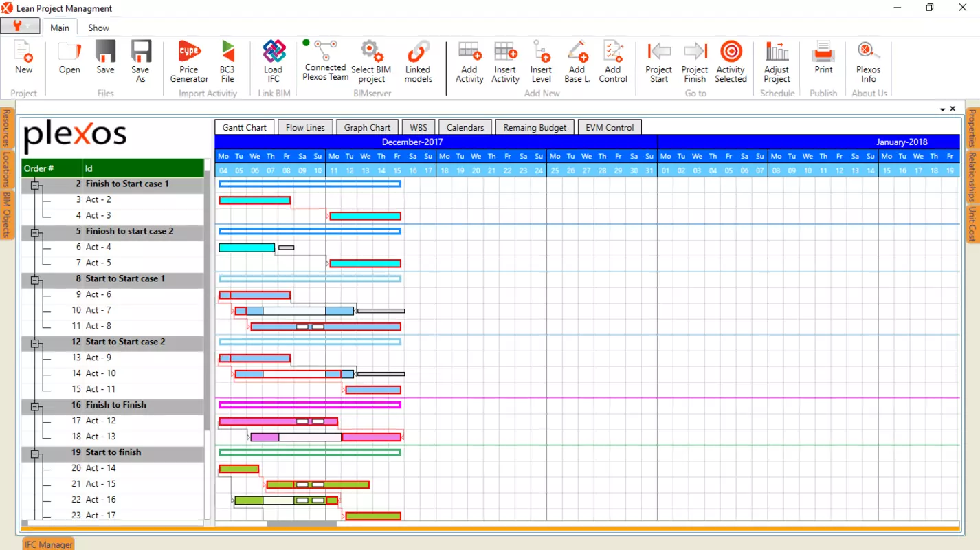This screenshot has height=550, width=980.
Task: Open the Flow Lines tab
Action: [305, 127]
